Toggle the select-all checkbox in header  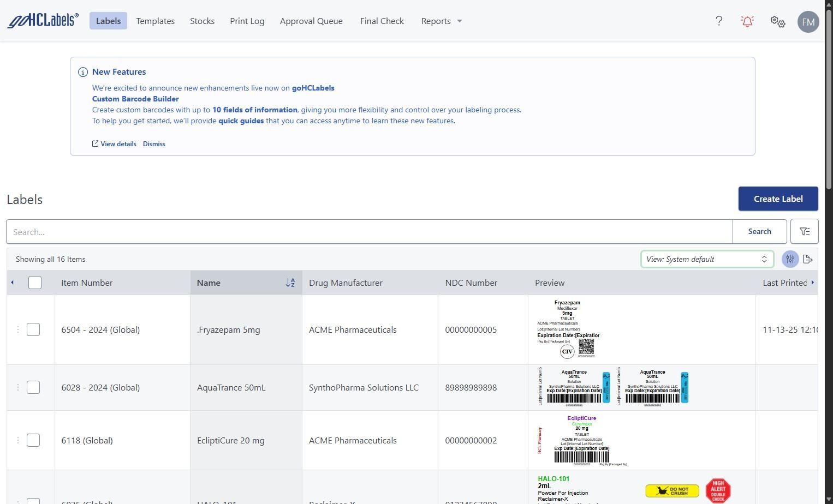point(35,283)
